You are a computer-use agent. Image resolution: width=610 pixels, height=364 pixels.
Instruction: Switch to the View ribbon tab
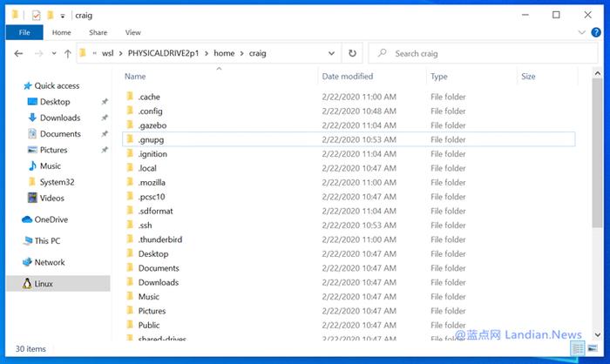[132, 33]
